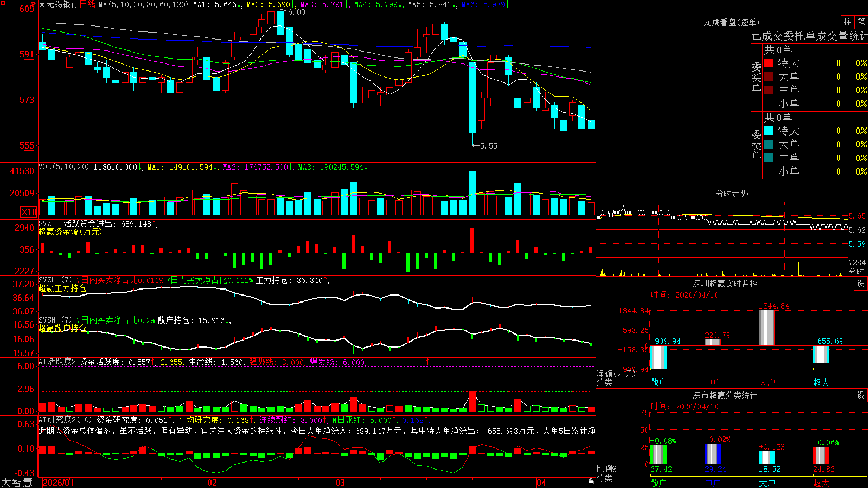Click the 大户 1344.84 net amount bar

pos(767,328)
